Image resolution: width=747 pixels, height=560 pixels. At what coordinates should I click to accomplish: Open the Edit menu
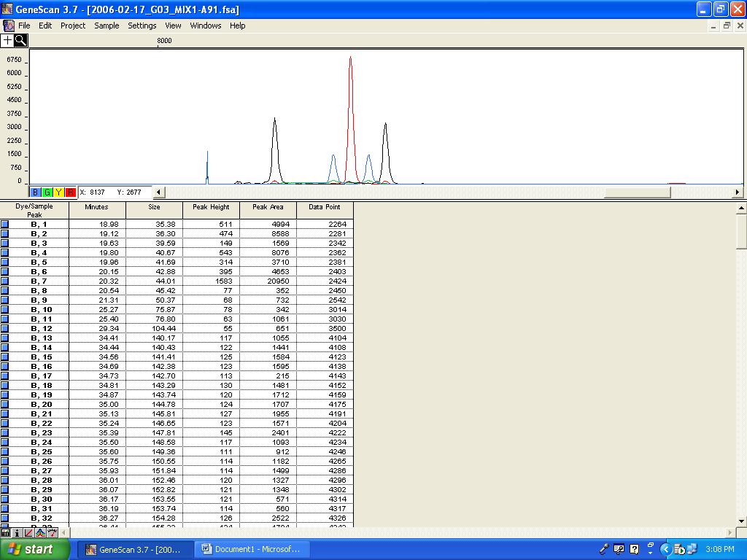pyautogui.click(x=45, y=26)
